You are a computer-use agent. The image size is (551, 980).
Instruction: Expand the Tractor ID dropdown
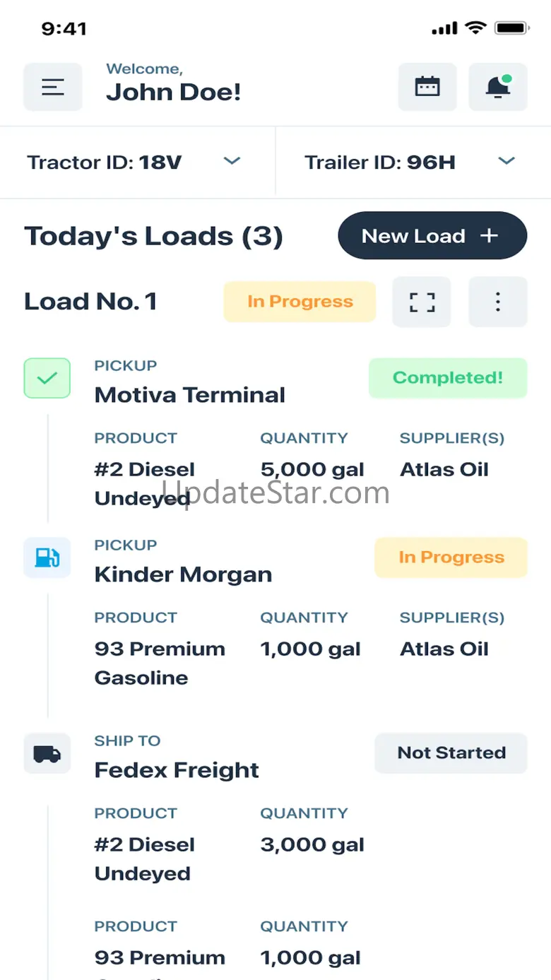(232, 162)
